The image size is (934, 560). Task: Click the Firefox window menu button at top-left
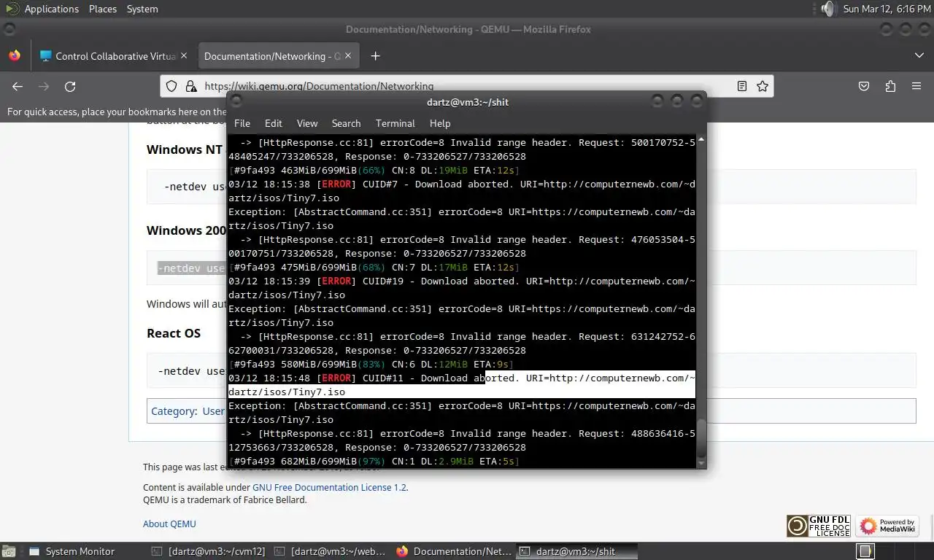(9, 29)
